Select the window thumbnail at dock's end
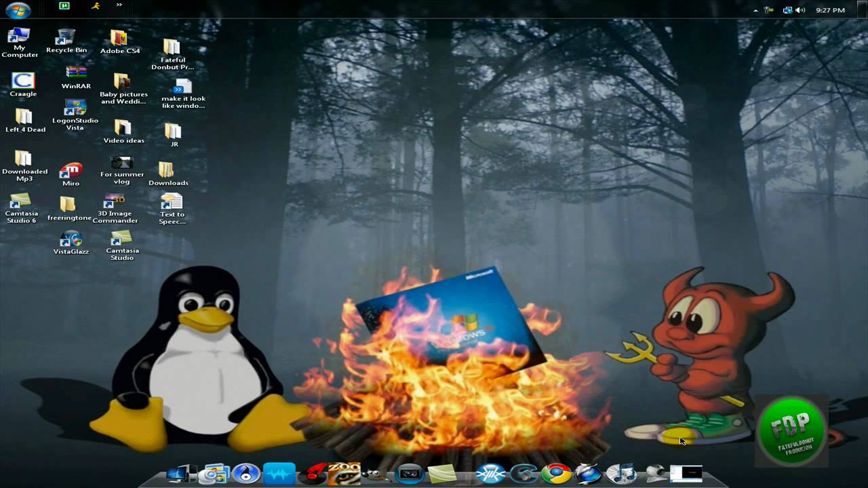Image resolution: width=868 pixels, height=488 pixels. (686, 473)
